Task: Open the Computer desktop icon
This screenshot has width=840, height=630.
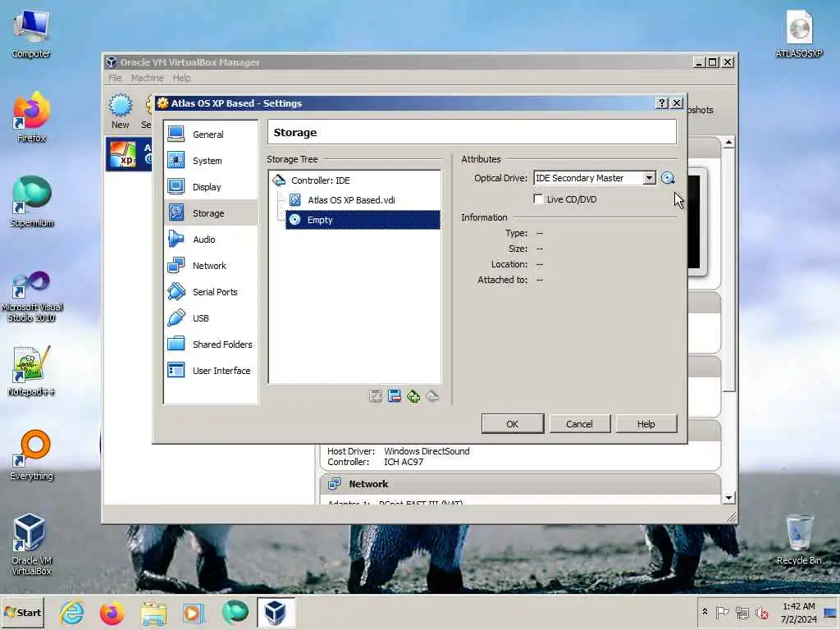Action: 31,34
